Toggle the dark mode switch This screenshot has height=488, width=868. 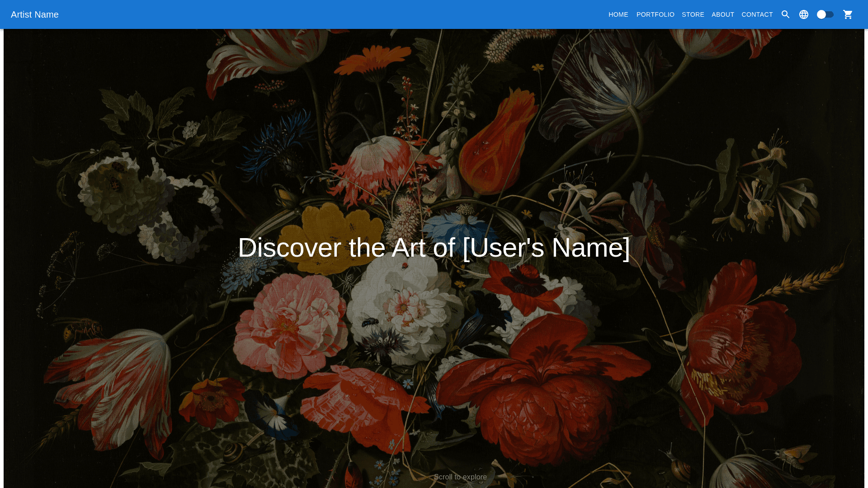tap(825, 14)
